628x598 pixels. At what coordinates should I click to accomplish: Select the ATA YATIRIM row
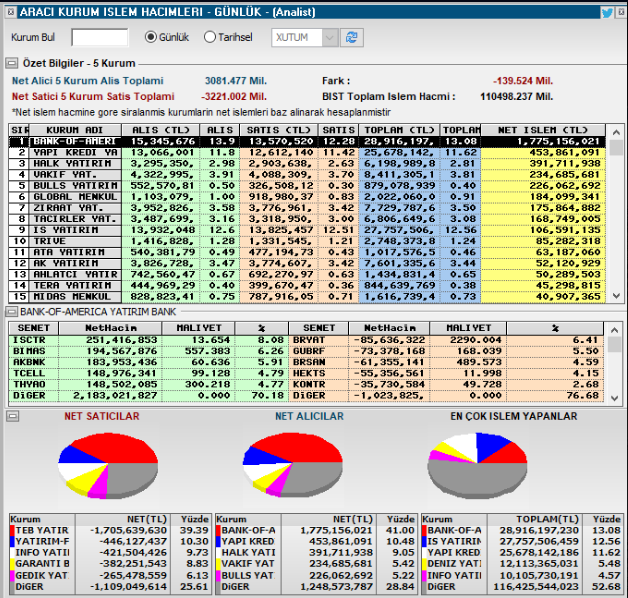(307, 252)
